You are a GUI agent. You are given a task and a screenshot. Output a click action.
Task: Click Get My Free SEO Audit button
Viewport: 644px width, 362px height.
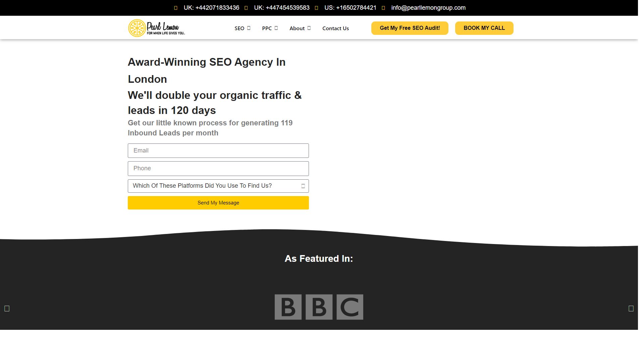[410, 28]
